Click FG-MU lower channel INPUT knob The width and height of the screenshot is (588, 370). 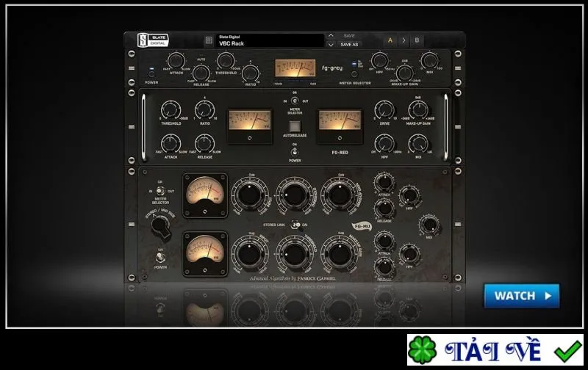250,254
